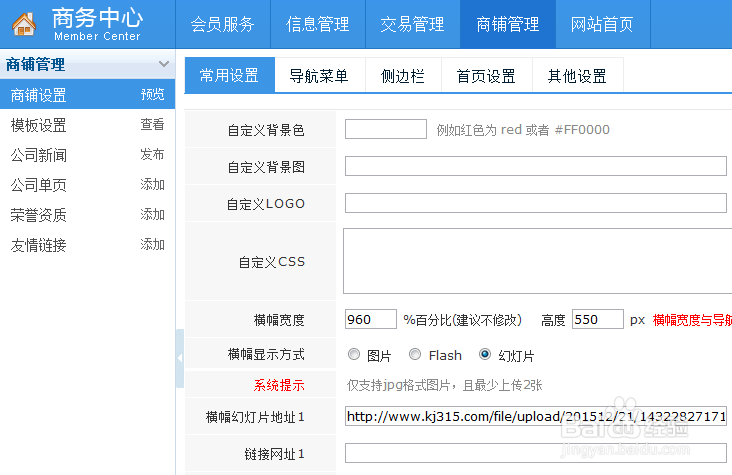Switch to the 导航菜单 tab
This screenshot has height=475, width=732.
319,76
